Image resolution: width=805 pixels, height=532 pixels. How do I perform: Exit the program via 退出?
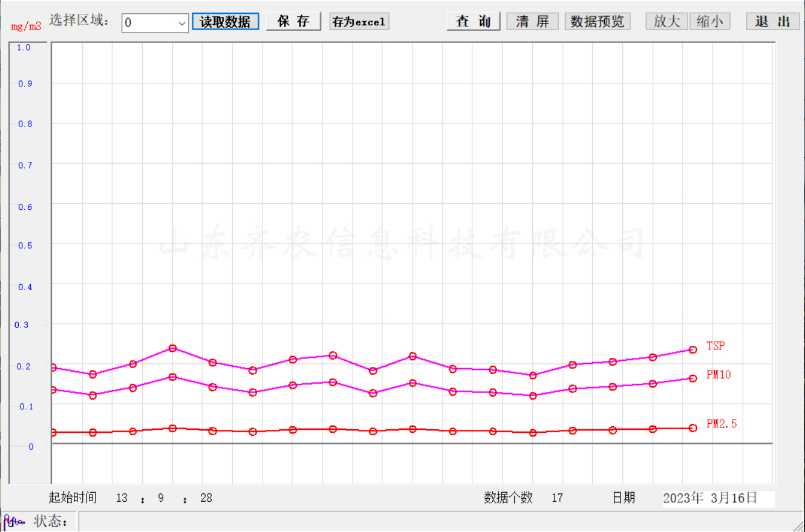(772, 22)
